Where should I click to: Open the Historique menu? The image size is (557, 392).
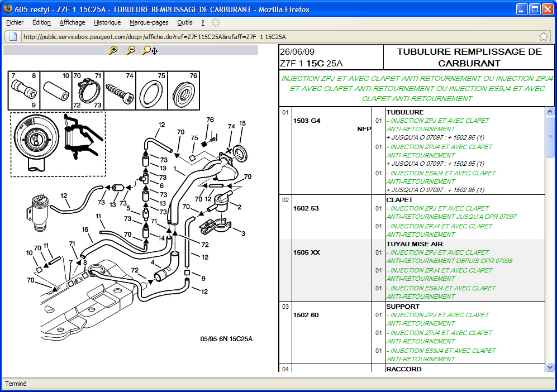(107, 22)
